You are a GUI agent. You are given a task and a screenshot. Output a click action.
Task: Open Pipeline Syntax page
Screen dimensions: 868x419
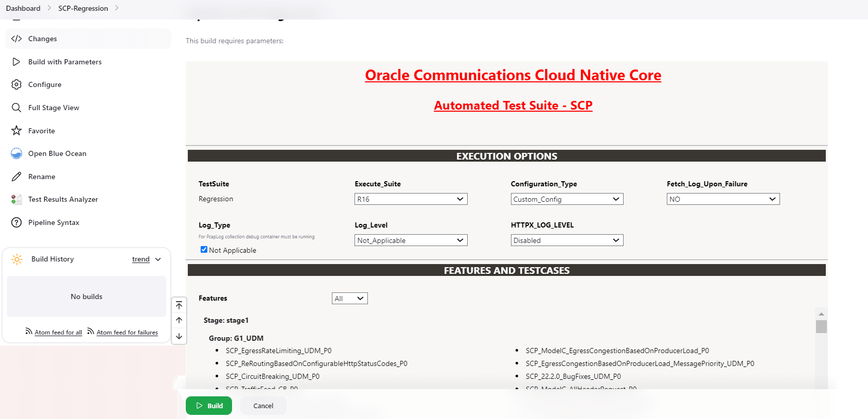click(88, 222)
